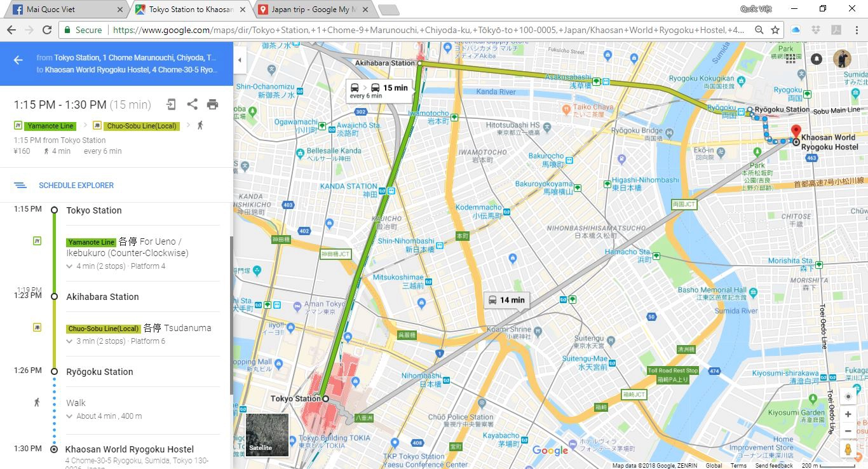Expand Chuo-Sobu Line 2 stops details
Image resolution: width=868 pixels, height=469 pixels.
[116, 341]
